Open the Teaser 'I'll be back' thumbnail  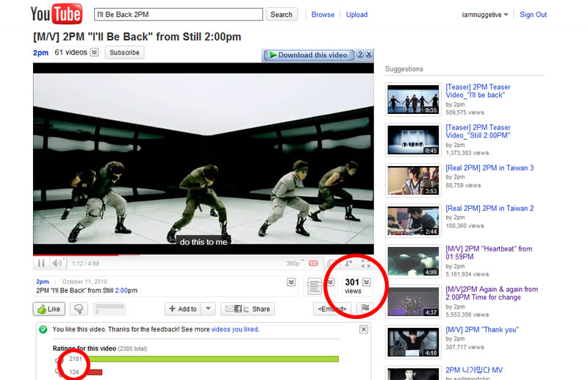click(x=413, y=99)
